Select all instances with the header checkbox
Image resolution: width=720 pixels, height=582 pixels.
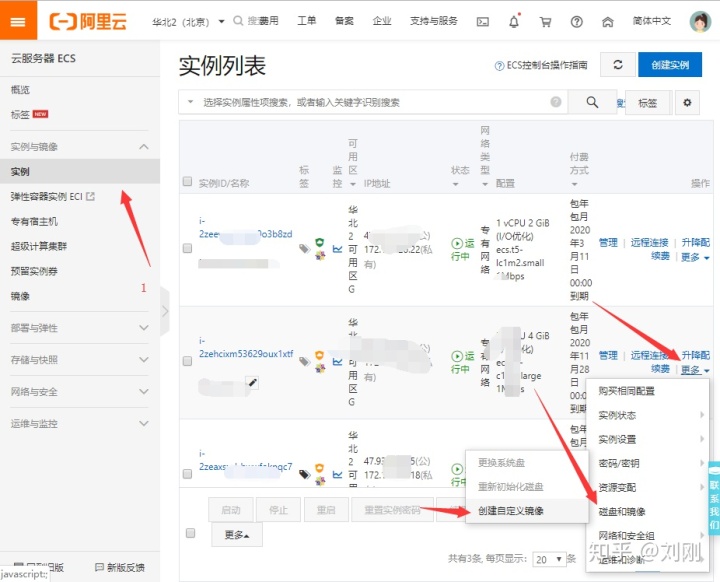(x=187, y=181)
